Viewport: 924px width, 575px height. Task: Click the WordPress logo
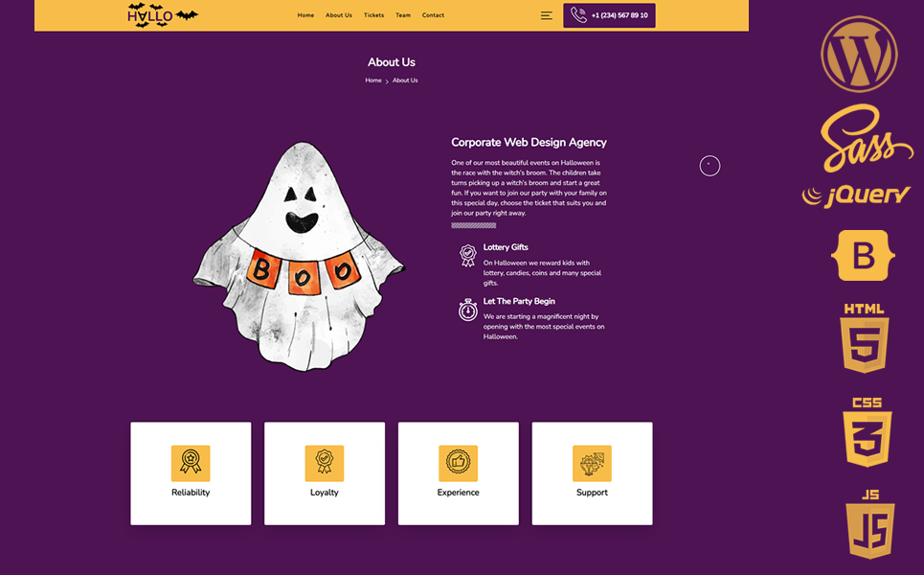click(859, 54)
